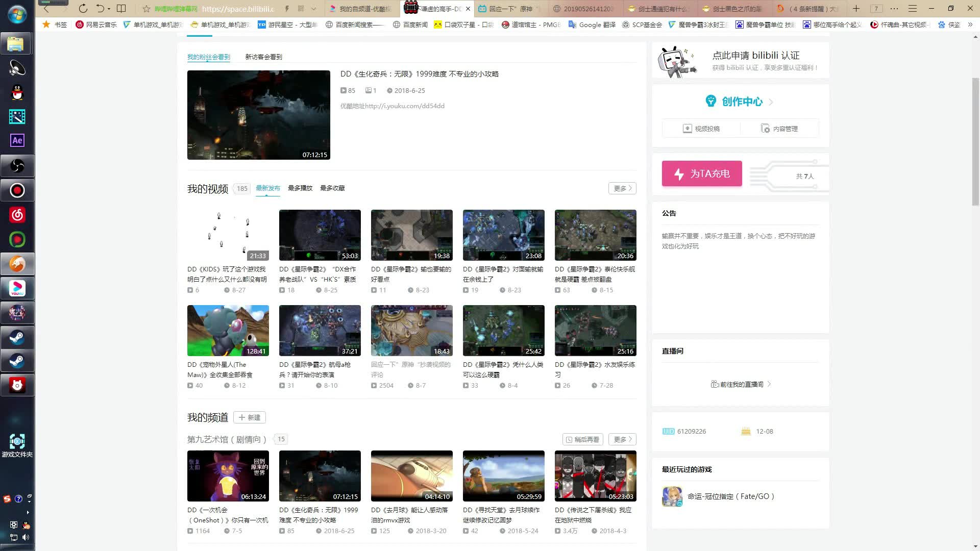The width and height of the screenshot is (980, 551).
Task: Open the 网易云音乐 bookmark
Action: click(x=96, y=24)
